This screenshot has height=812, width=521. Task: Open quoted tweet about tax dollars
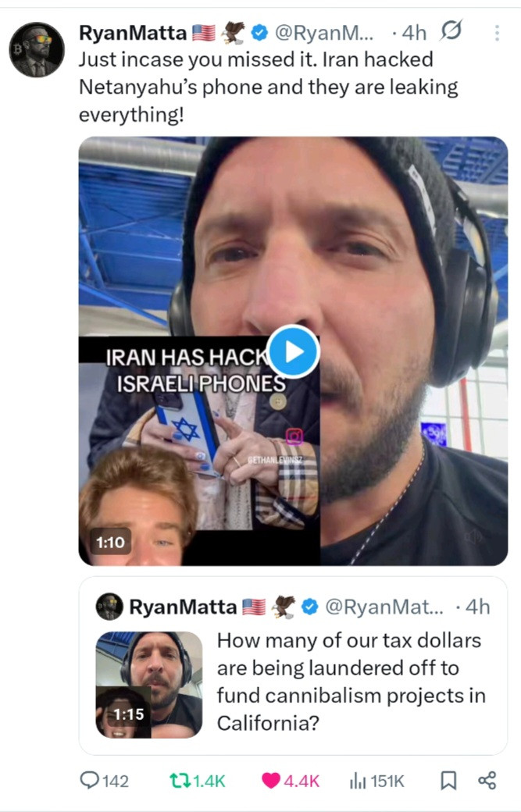[x=350, y=682]
